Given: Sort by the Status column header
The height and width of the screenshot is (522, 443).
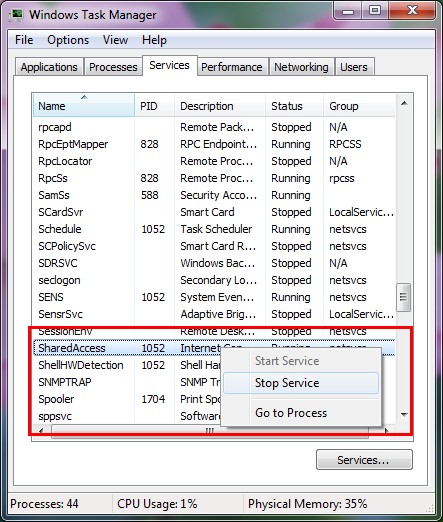Looking at the screenshot, I should coord(294,106).
